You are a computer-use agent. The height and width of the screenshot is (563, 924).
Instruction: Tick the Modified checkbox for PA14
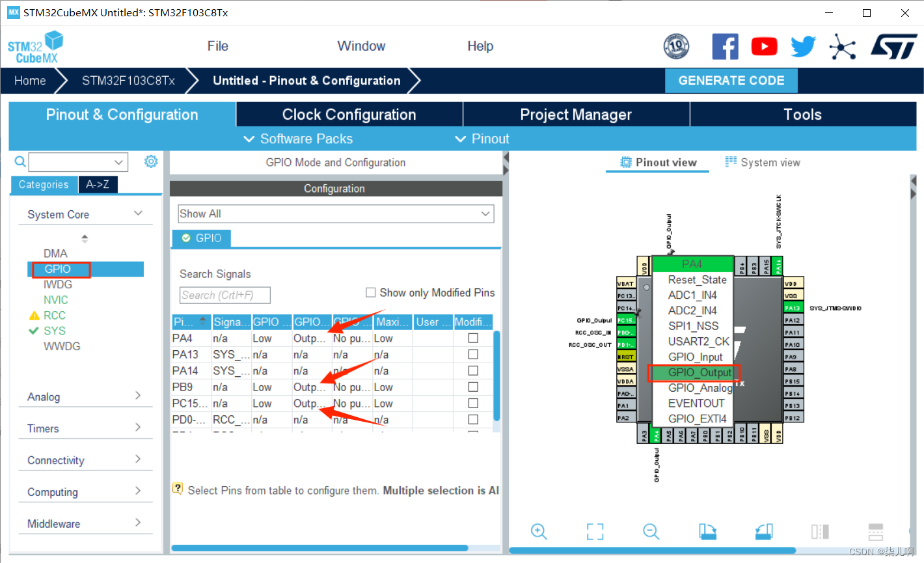[x=473, y=370]
